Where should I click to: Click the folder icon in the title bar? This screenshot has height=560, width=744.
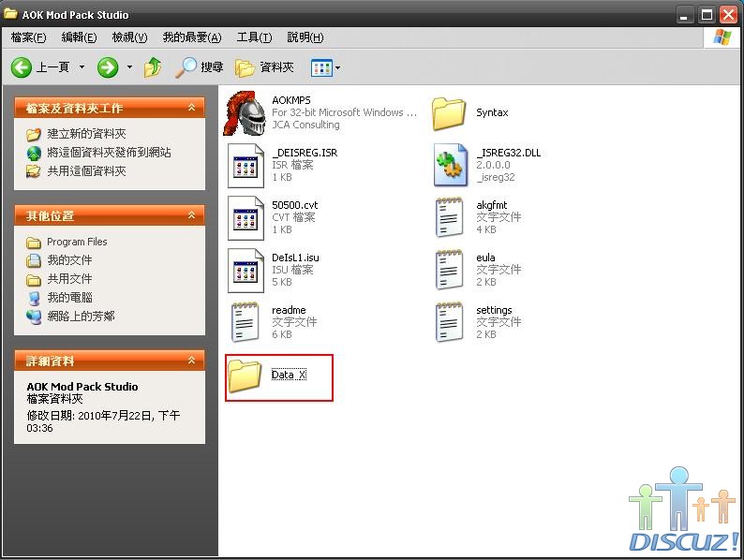(x=11, y=14)
